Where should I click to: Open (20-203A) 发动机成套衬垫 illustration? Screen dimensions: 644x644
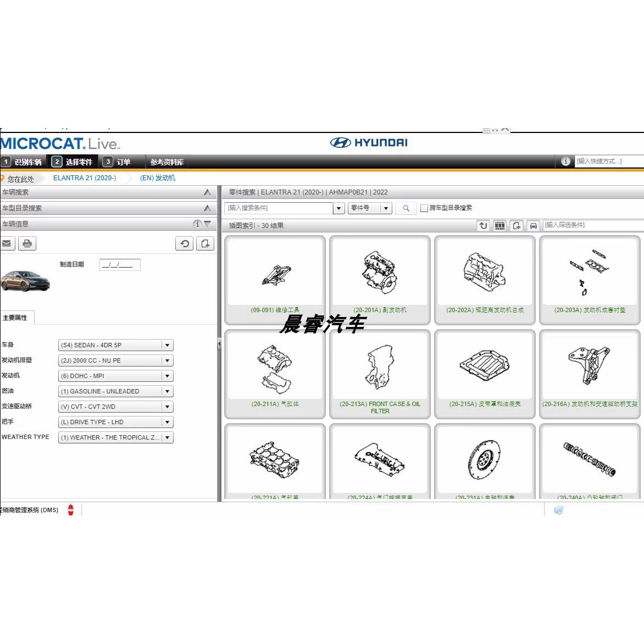pyautogui.click(x=590, y=280)
